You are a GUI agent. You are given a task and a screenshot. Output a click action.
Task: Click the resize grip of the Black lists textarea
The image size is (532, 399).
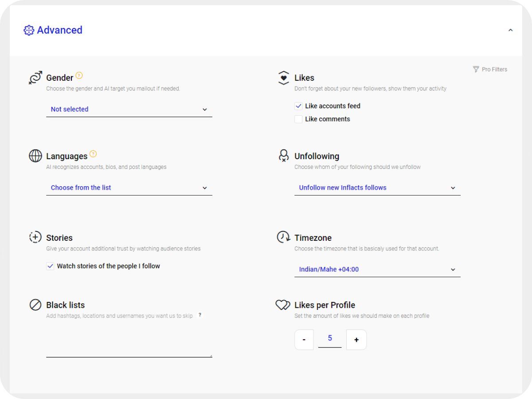tap(211, 355)
